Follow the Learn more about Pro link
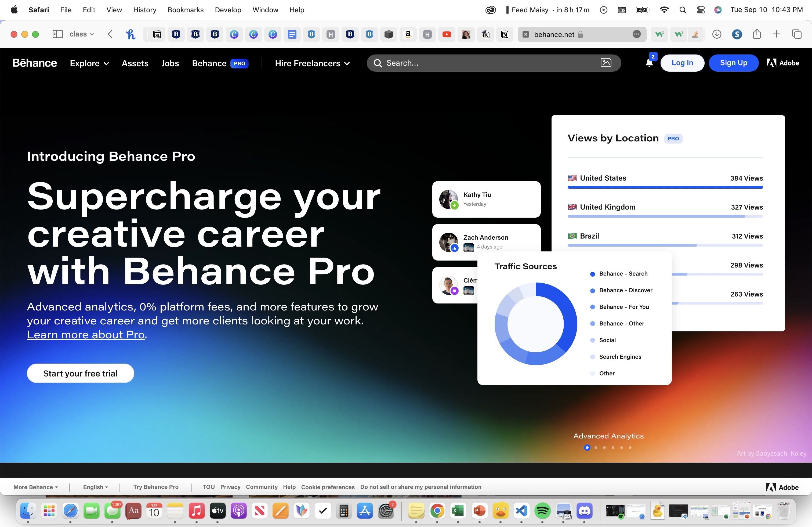Screen dimensions: 812x527 86,335
